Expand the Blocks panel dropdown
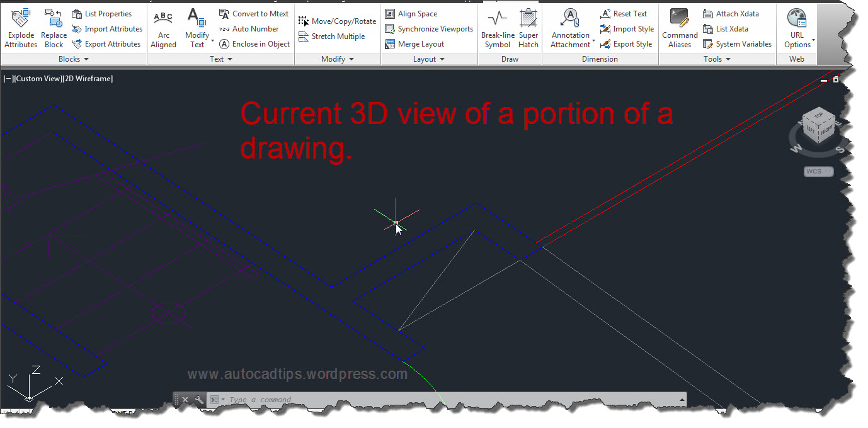 click(x=87, y=59)
